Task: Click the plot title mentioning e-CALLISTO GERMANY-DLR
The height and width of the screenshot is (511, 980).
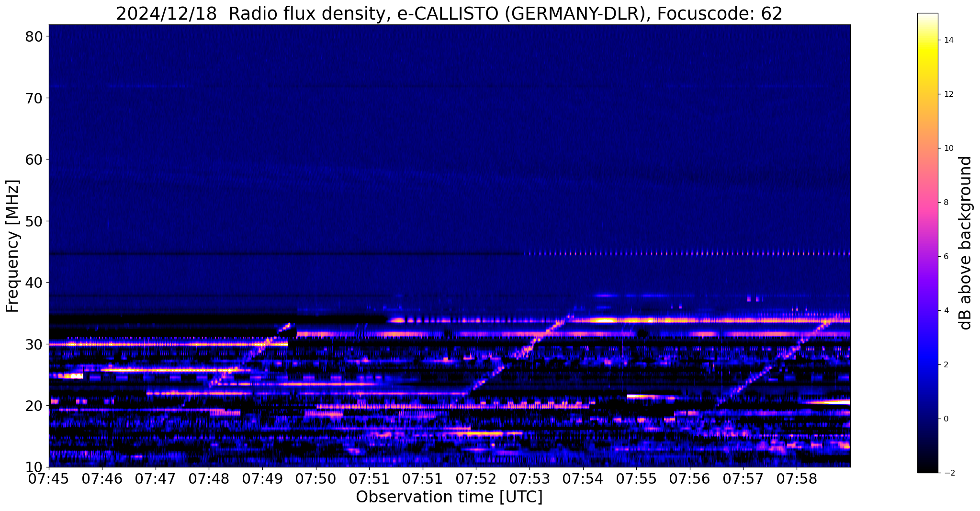Action: tap(449, 13)
